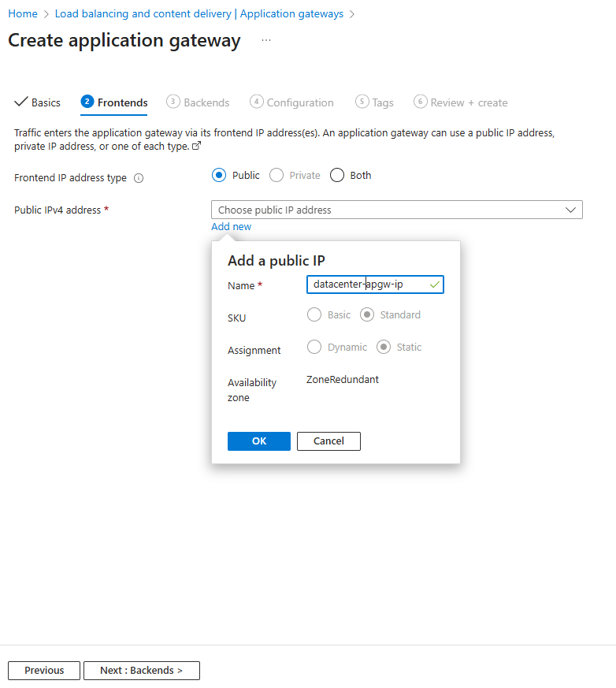Select the Public frontend IP type
The height and width of the screenshot is (688, 616).
[220, 175]
